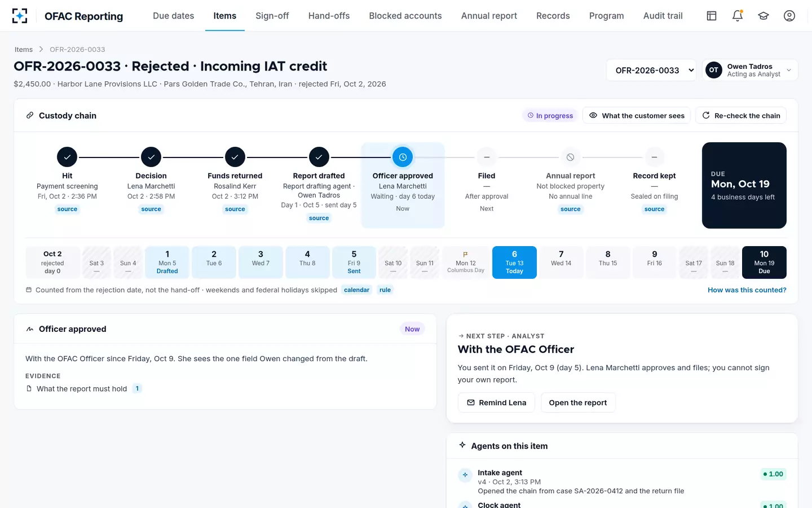
Task: Click the In progress status badge
Action: tap(550, 116)
